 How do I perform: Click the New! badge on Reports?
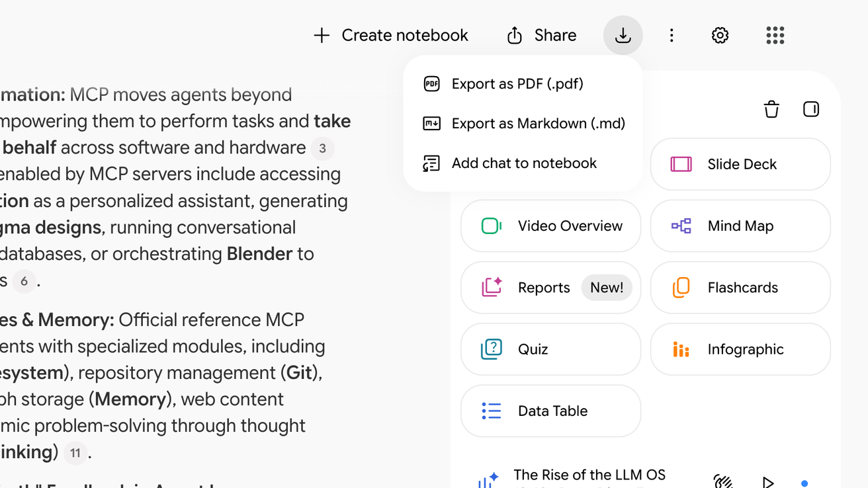(607, 288)
